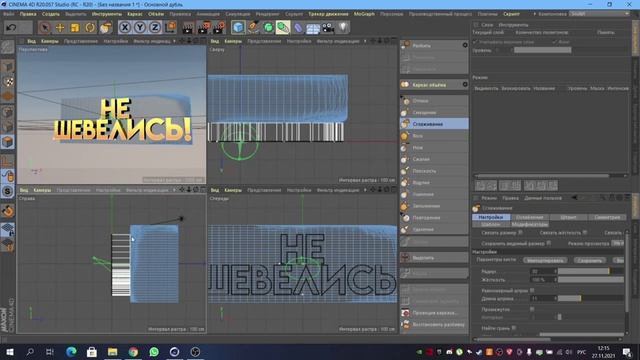This screenshot has height=360, width=640.
Task: Open Камеры menu in right-side viewport
Action: (42, 190)
